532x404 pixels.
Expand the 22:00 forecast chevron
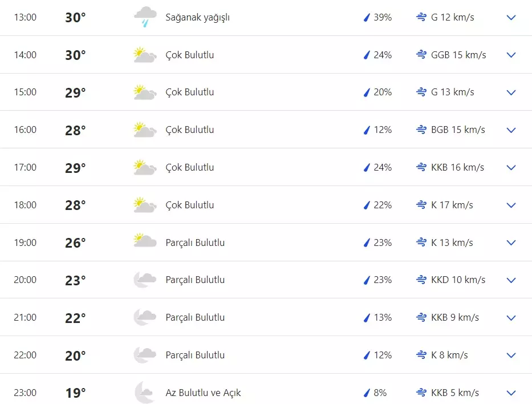tap(511, 355)
